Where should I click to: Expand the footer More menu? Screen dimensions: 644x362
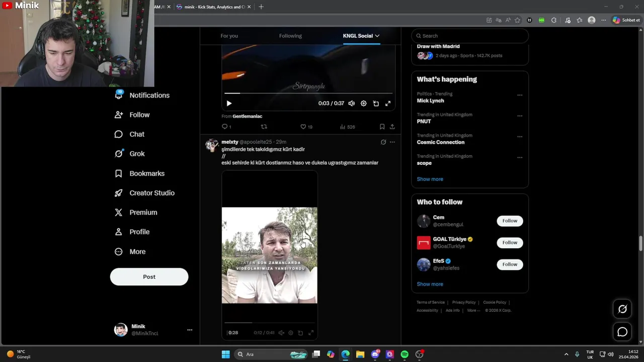click(473, 310)
